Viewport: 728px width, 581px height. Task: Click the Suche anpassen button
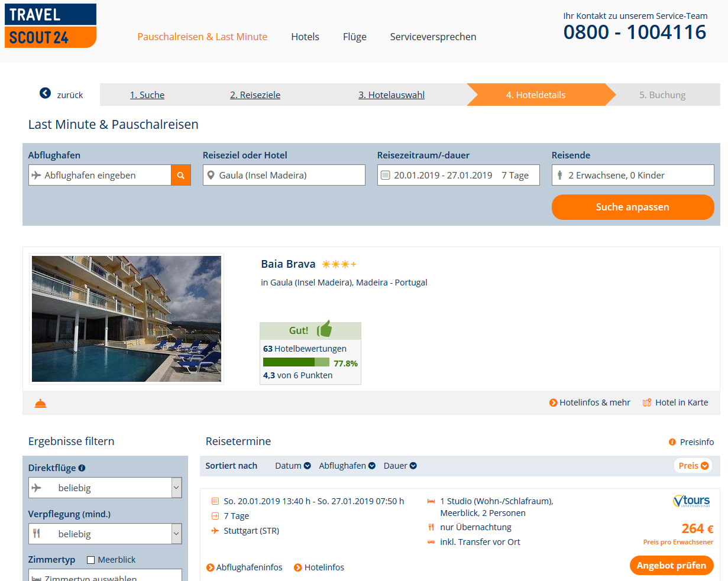(633, 207)
